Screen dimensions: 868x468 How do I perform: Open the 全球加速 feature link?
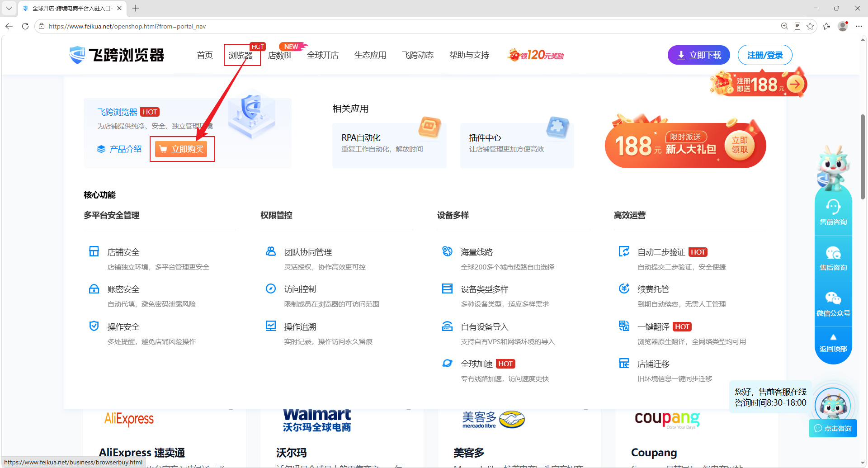(x=477, y=364)
